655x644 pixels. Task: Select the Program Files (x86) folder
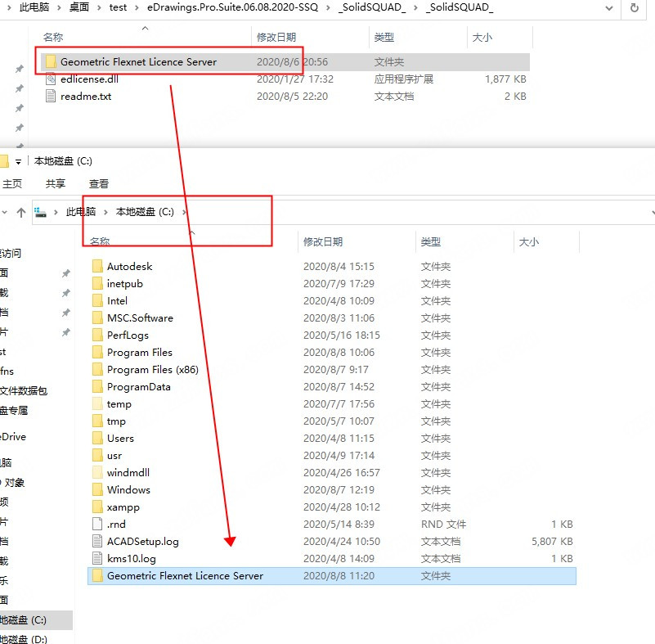pyautogui.click(x=334, y=369)
